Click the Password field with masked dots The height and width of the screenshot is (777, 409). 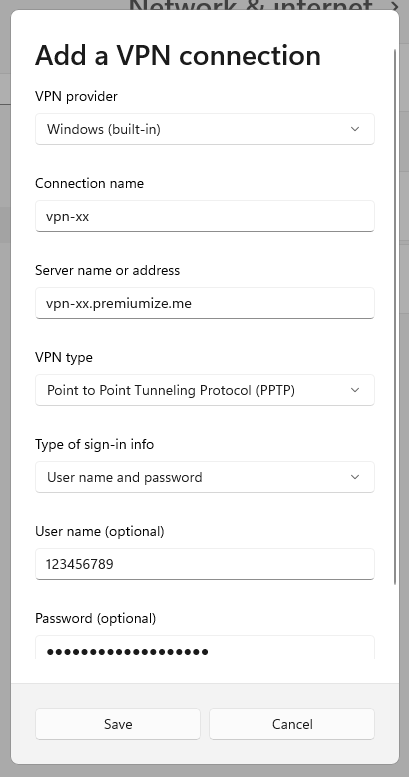coord(205,648)
